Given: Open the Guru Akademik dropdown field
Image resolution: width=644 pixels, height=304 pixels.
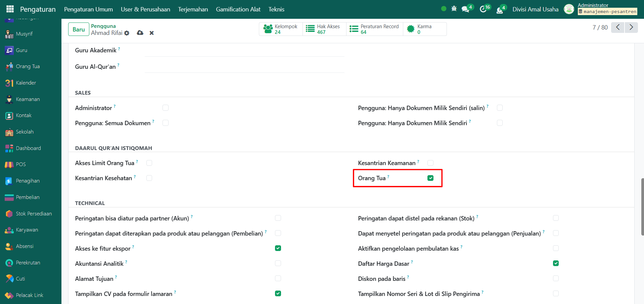Looking at the screenshot, I should tap(244, 51).
